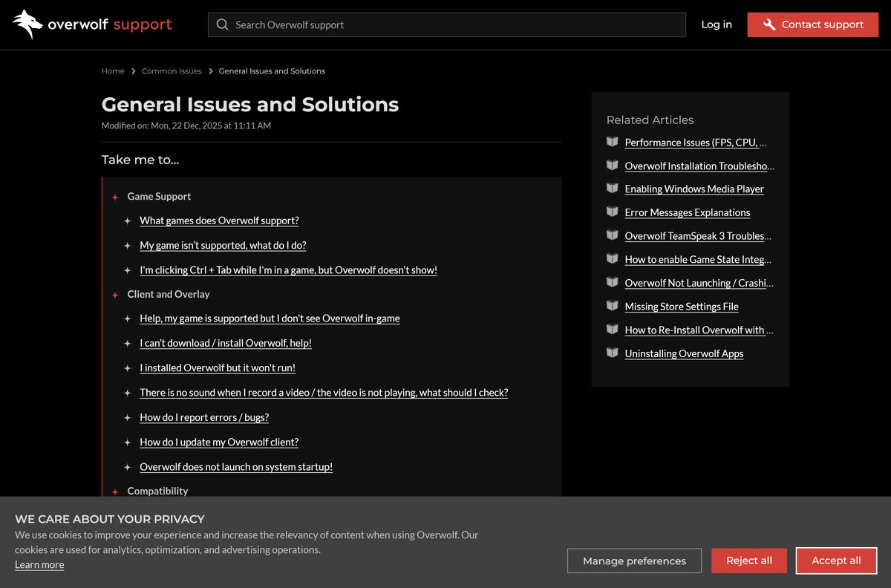This screenshot has height=588, width=891.
Task: Click Learn more in the privacy banner
Action: 39,565
